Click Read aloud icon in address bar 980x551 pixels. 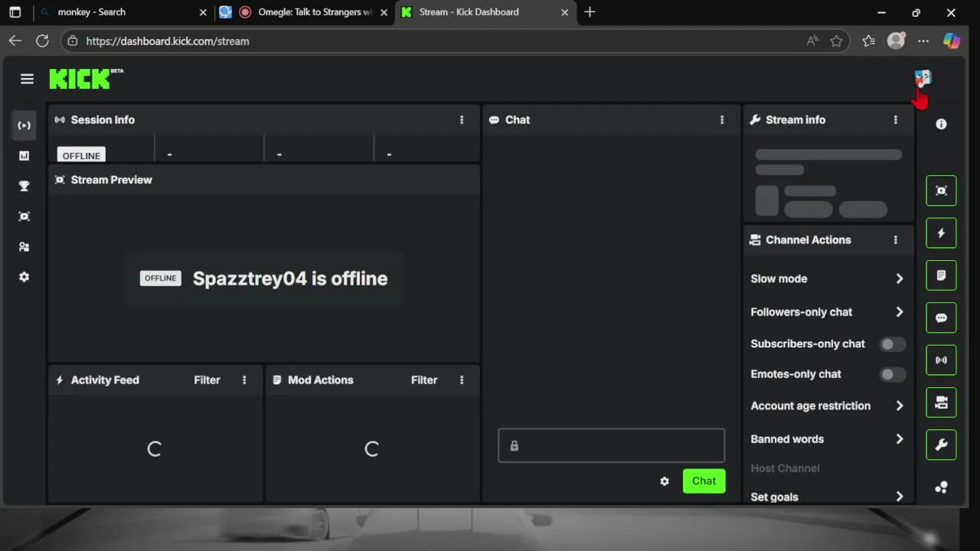click(x=812, y=41)
